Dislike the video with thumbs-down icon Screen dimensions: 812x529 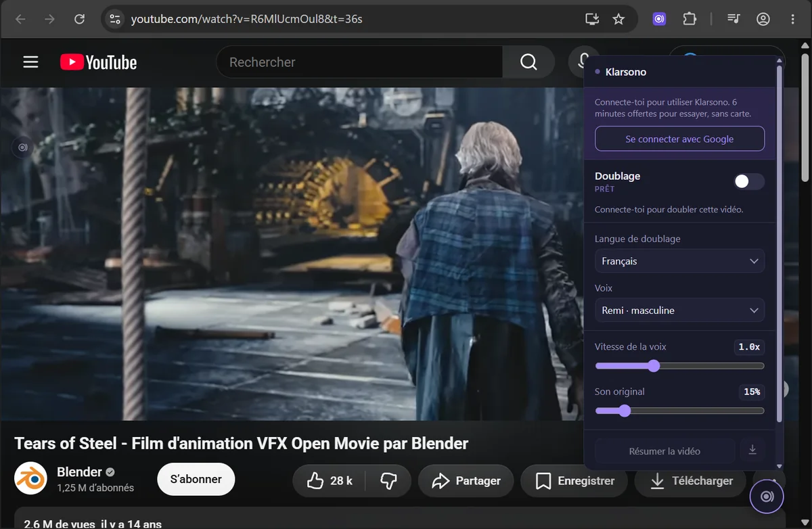click(x=388, y=481)
